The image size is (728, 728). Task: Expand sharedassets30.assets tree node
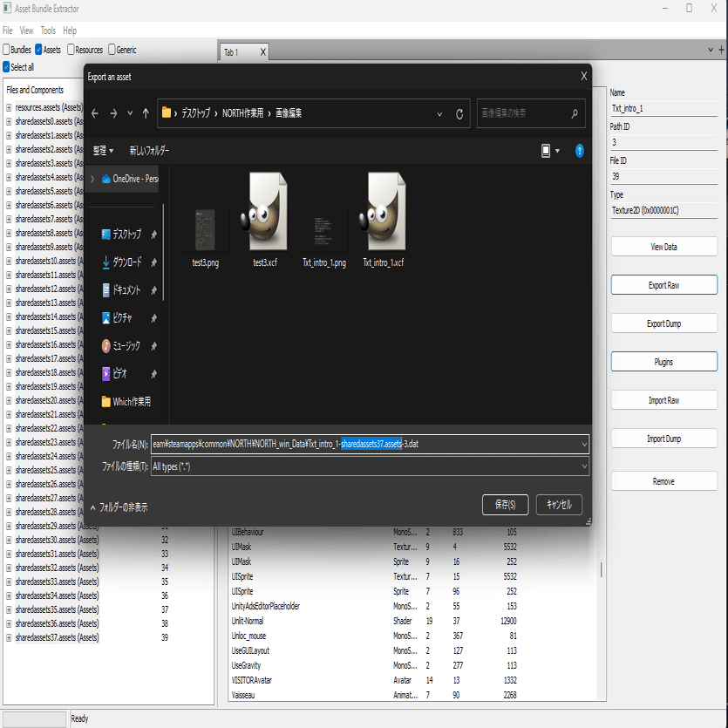(x=9, y=540)
